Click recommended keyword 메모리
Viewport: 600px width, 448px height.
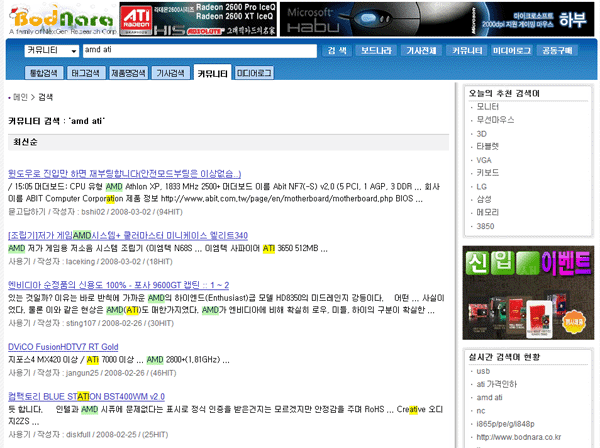coord(488,212)
